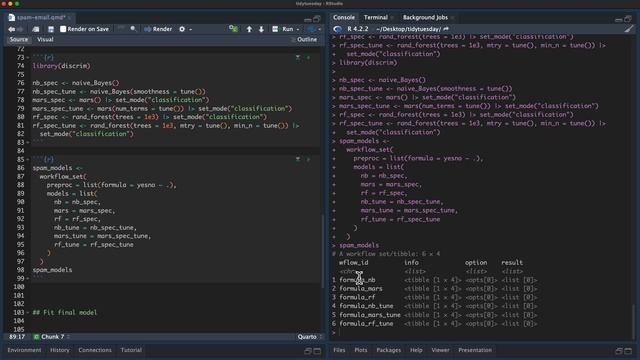Expand the Run dropdown arrow
640x360 pixels.
coord(298,29)
